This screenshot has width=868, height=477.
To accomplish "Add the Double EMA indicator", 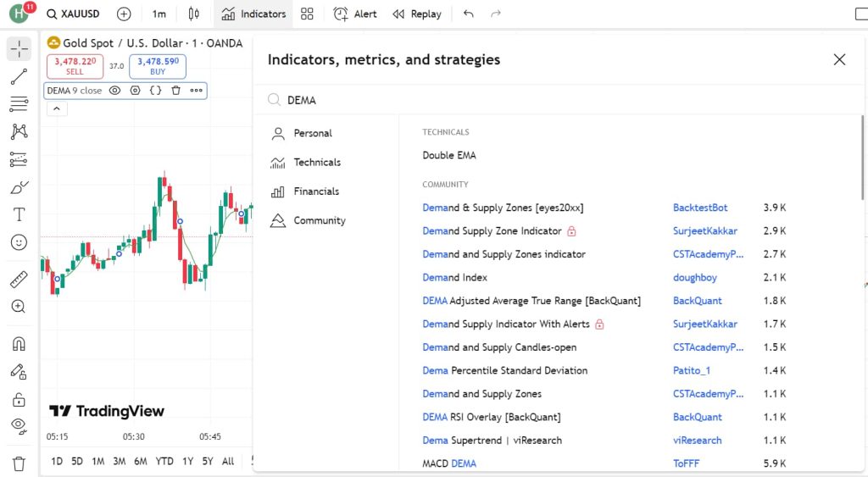I will [449, 156].
